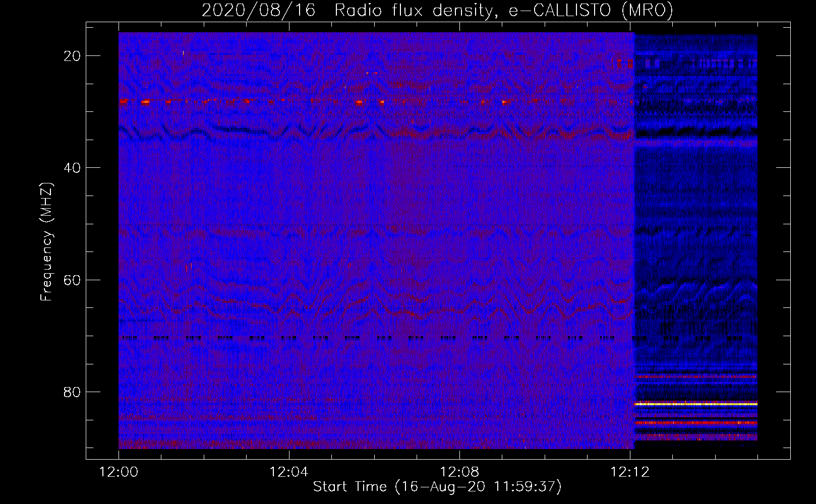Click the 60 MHz frequency tick label

[73, 280]
